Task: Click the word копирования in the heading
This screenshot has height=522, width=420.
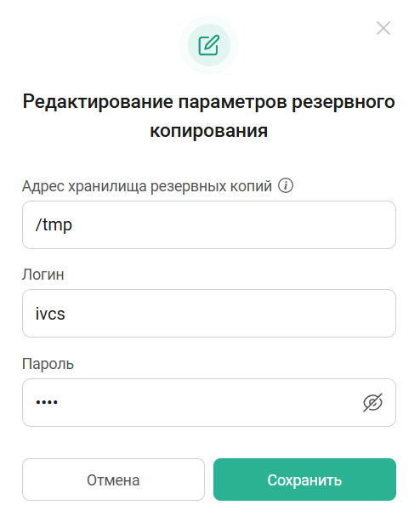Action: (x=208, y=131)
